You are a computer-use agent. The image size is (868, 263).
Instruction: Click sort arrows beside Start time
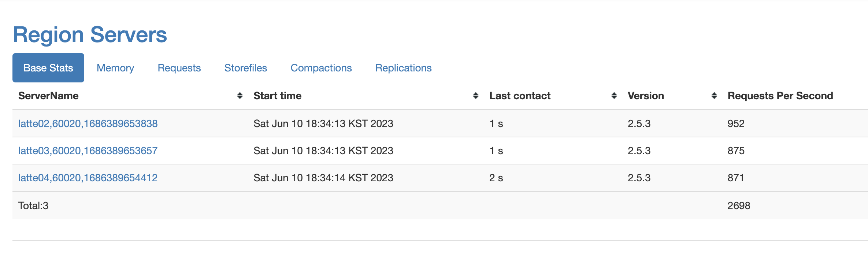point(475,96)
